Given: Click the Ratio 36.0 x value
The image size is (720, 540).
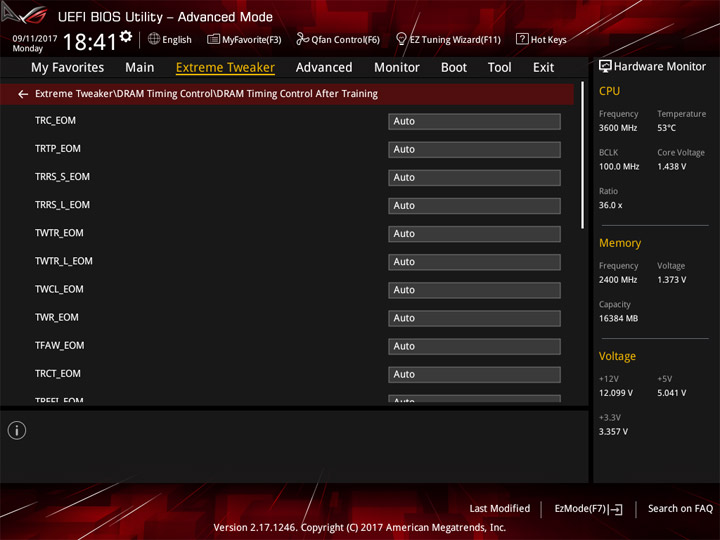Looking at the screenshot, I should 610,205.
